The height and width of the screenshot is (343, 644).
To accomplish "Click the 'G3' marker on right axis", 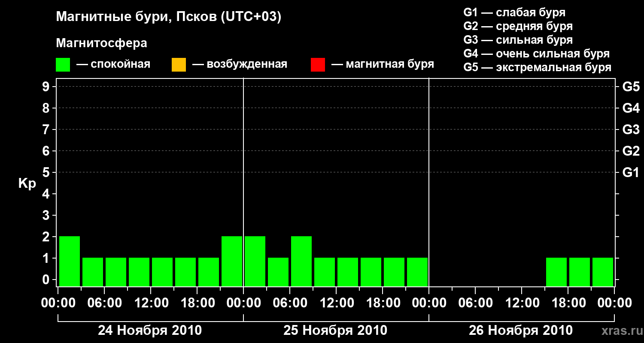I will tap(631, 129).
